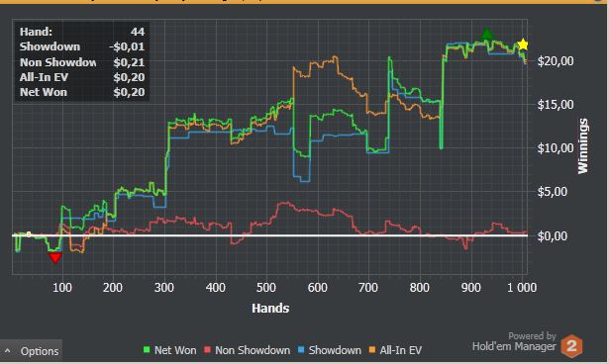Image resolution: width=609 pixels, height=364 pixels.
Task: Click the $0,00 y-axis label
Action: (x=553, y=235)
